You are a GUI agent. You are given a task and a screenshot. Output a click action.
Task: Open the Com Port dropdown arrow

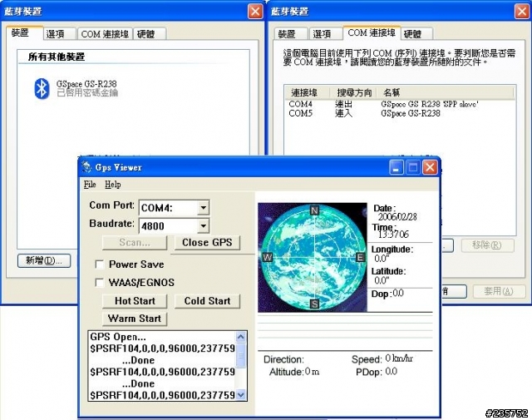tap(203, 208)
